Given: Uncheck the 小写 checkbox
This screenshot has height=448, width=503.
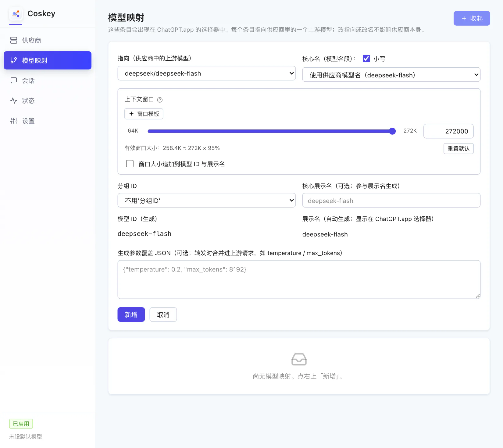Looking at the screenshot, I should click(366, 59).
